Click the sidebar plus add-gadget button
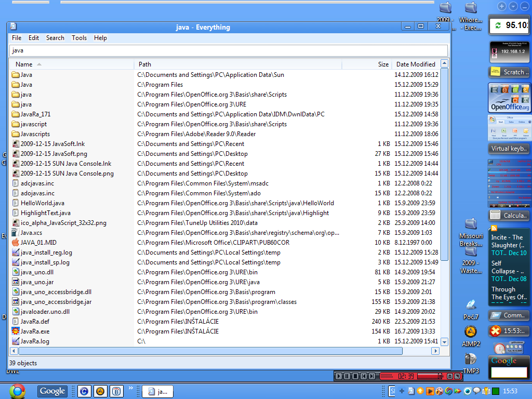 [x=502, y=6]
